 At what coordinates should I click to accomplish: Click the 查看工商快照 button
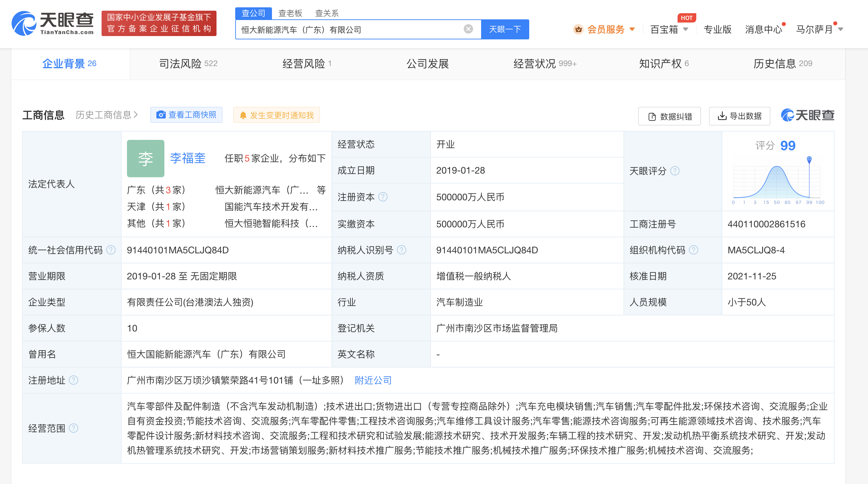click(x=186, y=115)
